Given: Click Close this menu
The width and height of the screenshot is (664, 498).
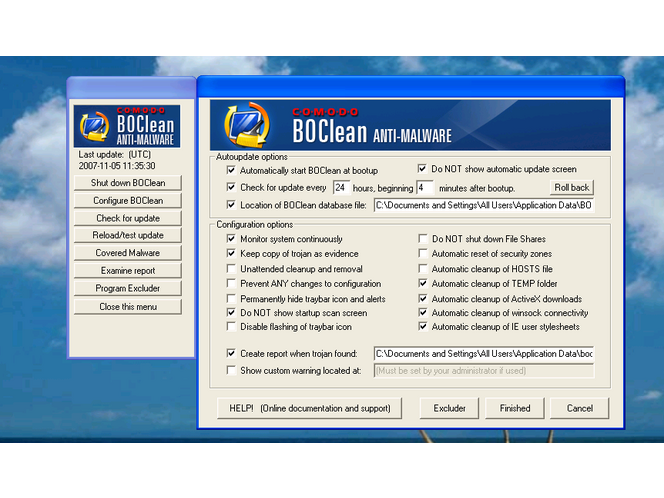Looking at the screenshot, I should tap(128, 307).
